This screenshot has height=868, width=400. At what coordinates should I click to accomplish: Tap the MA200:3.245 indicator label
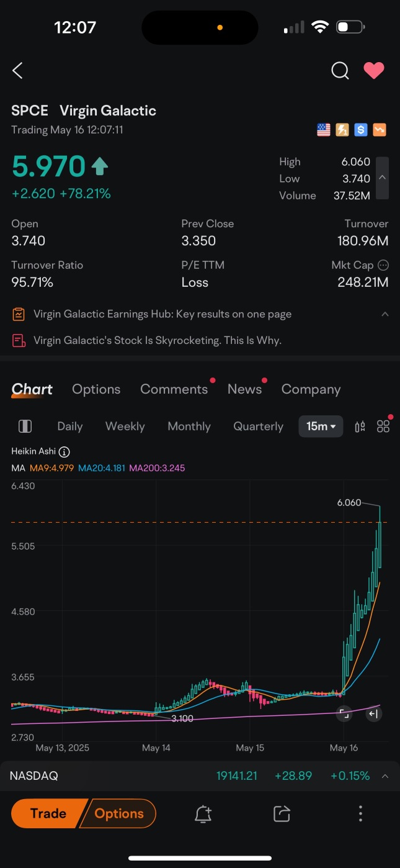pos(157,468)
